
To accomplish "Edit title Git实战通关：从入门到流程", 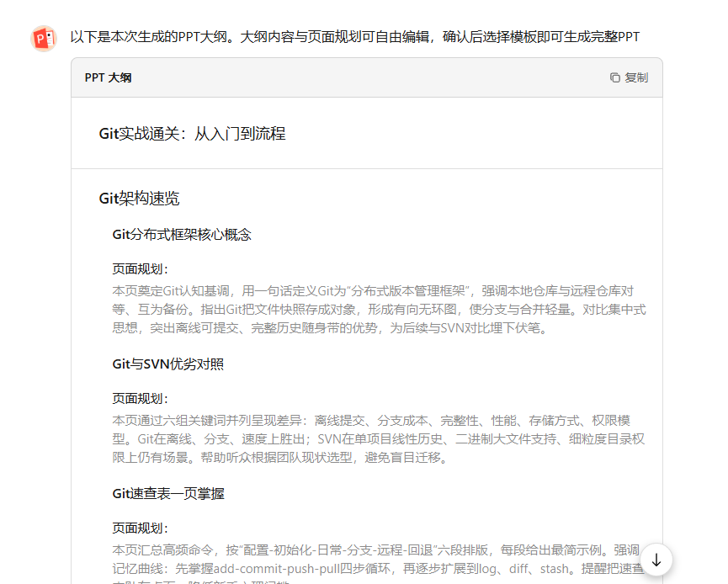I will tap(192, 134).
